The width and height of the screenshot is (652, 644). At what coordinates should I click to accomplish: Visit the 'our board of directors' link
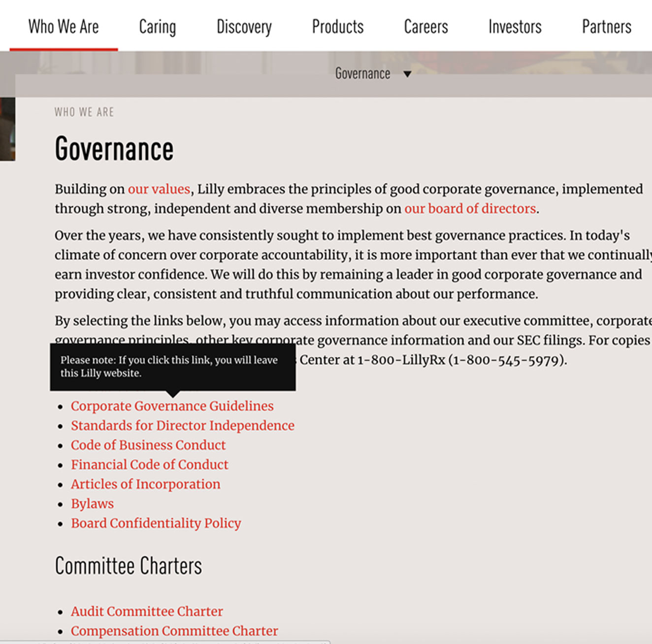(470, 209)
